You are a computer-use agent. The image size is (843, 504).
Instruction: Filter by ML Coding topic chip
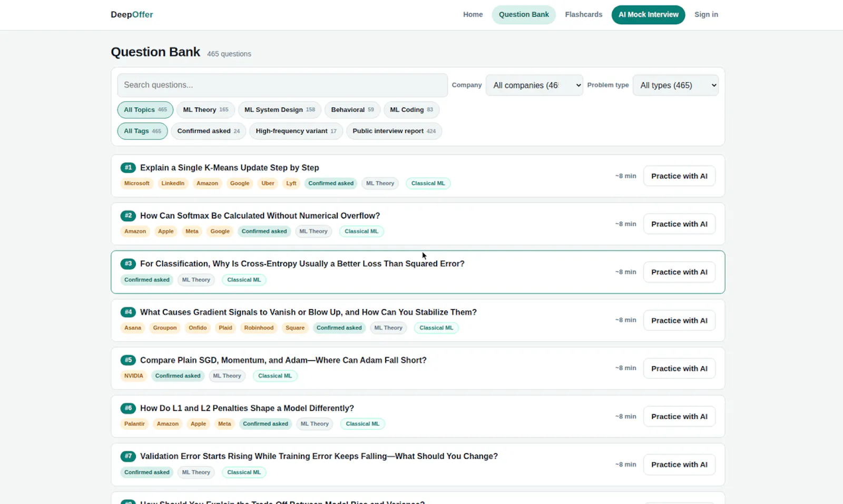pyautogui.click(x=411, y=110)
